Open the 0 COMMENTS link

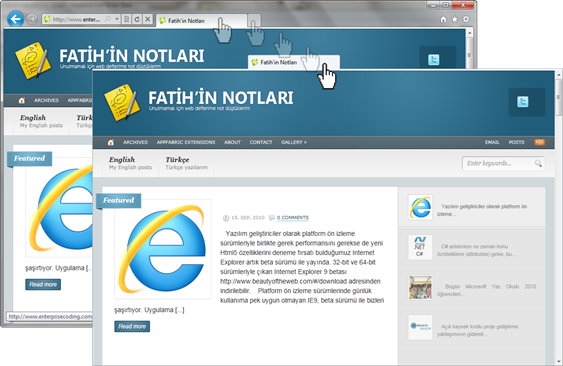click(293, 218)
